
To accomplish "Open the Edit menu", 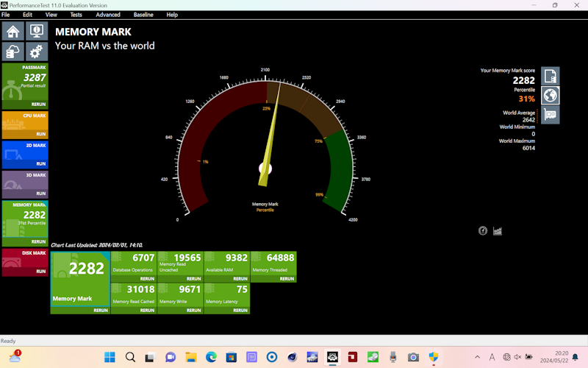I will pyautogui.click(x=27, y=15).
